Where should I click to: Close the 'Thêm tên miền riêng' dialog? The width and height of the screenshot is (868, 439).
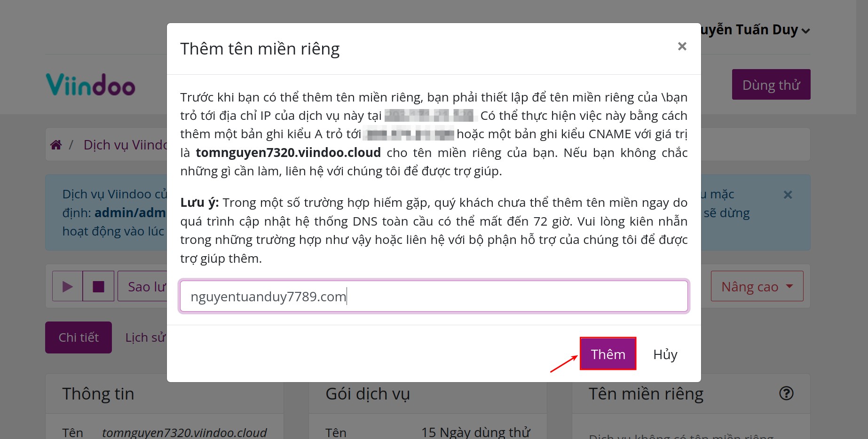tap(682, 46)
